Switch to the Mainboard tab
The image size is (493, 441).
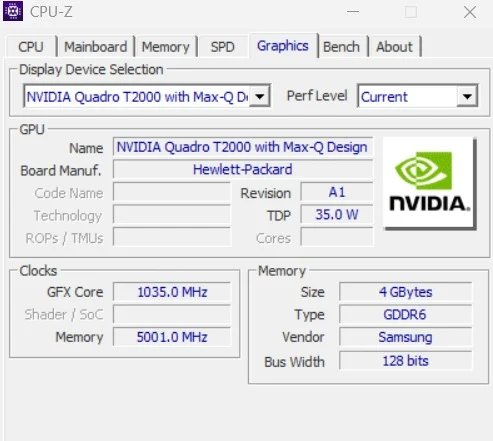(96, 47)
